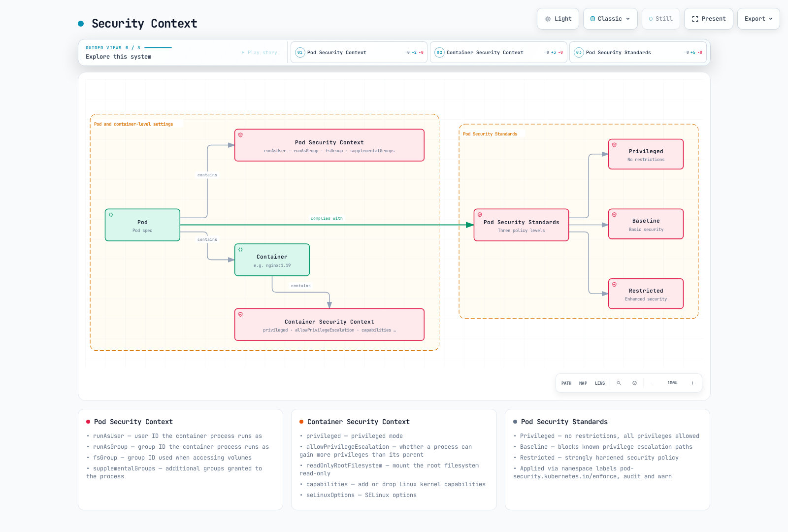Select the Privileged node

coord(646,154)
